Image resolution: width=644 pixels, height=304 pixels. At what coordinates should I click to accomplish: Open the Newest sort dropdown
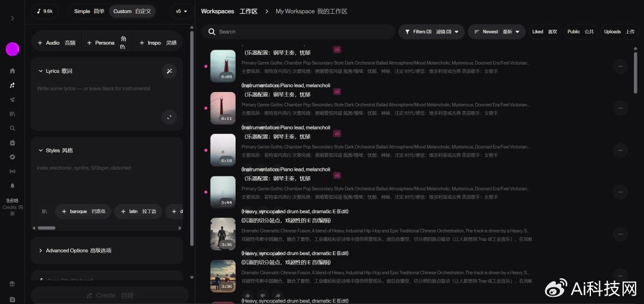click(x=497, y=32)
